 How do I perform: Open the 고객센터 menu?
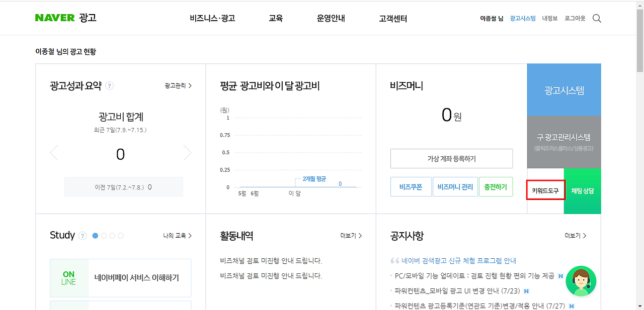[393, 19]
